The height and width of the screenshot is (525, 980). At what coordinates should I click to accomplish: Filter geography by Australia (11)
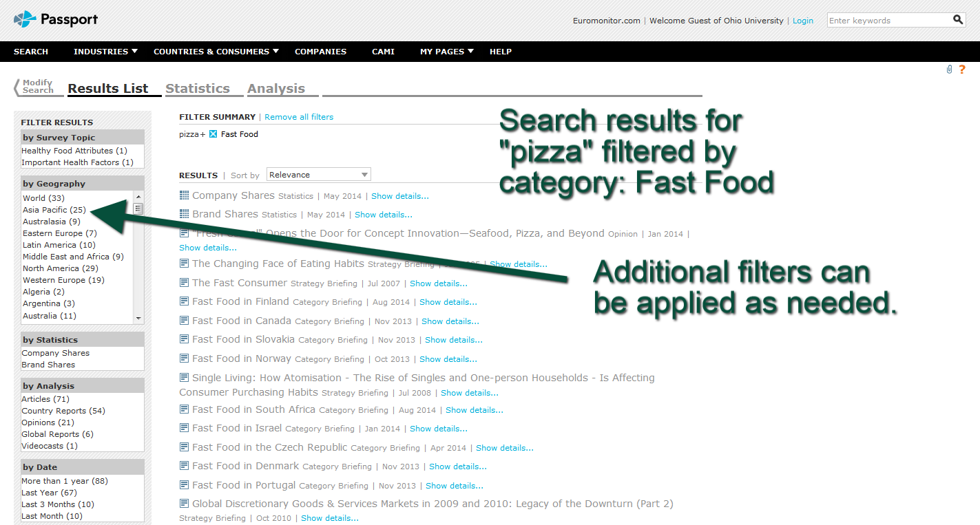click(x=50, y=316)
